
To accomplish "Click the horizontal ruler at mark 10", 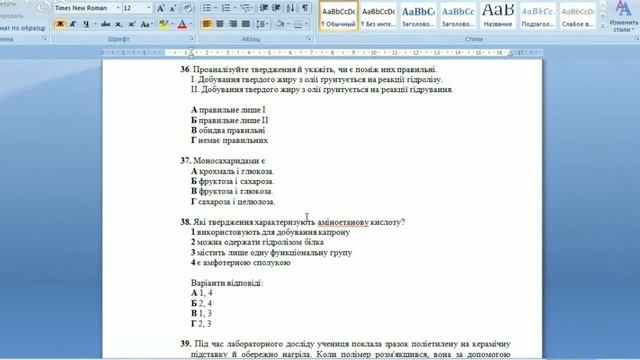I will [373, 53].
